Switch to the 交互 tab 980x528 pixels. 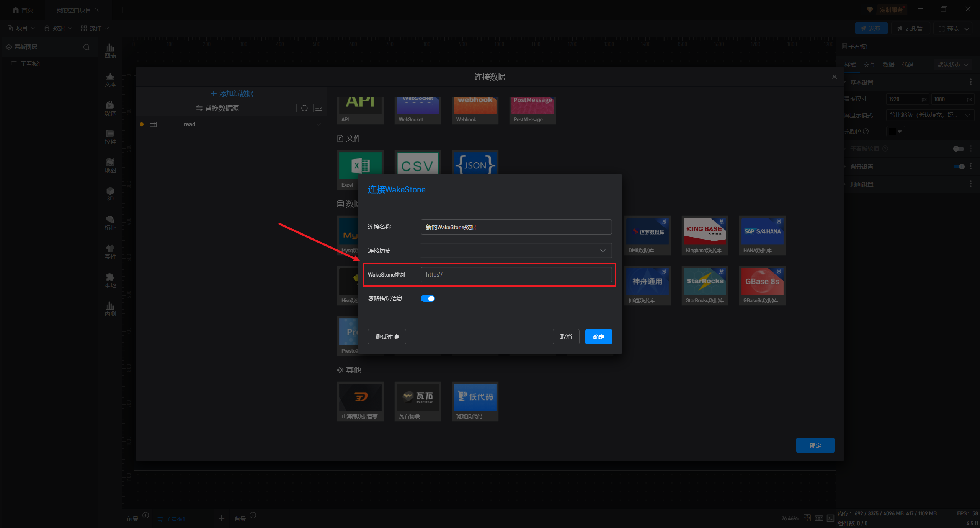click(x=869, y=64)
